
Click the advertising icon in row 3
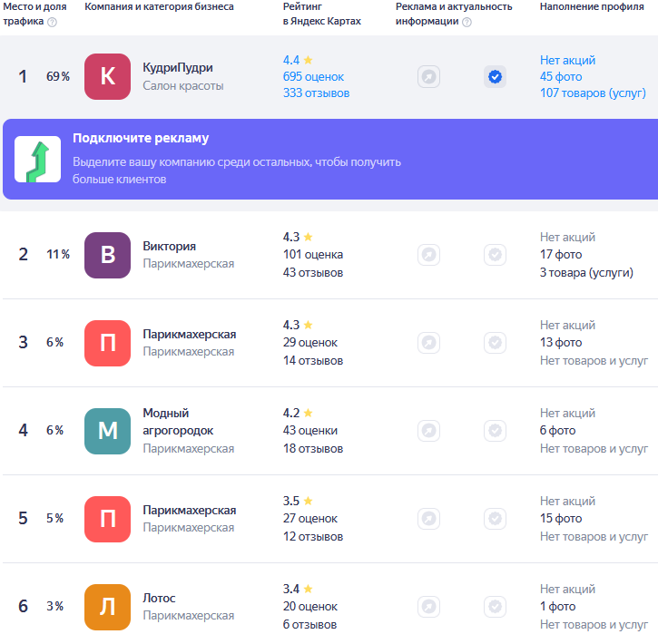[428, 343]
